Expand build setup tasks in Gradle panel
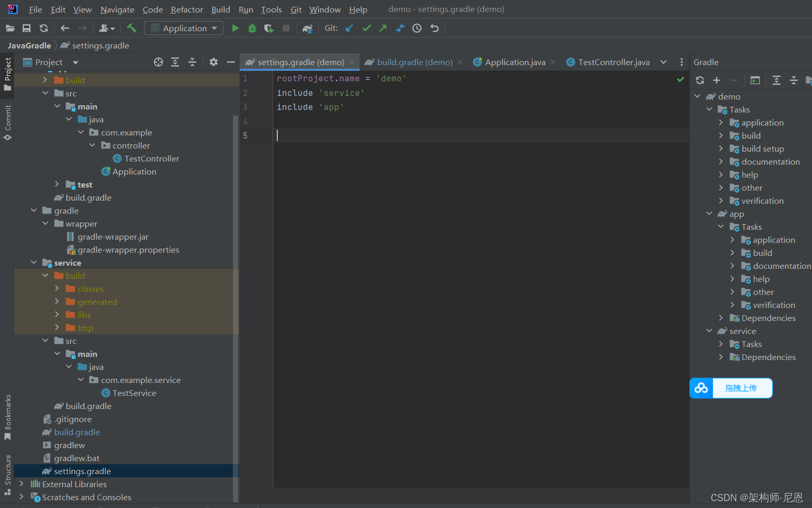The width and height of the screenshot is (812, 508). pyautogui.click(x=721, y=148)
